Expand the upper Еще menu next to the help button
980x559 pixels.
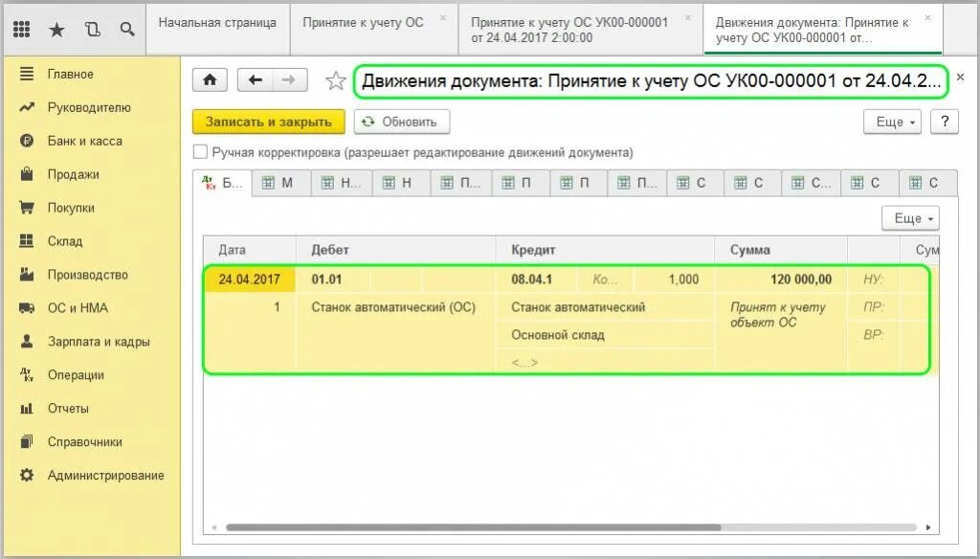click(895, 122)
